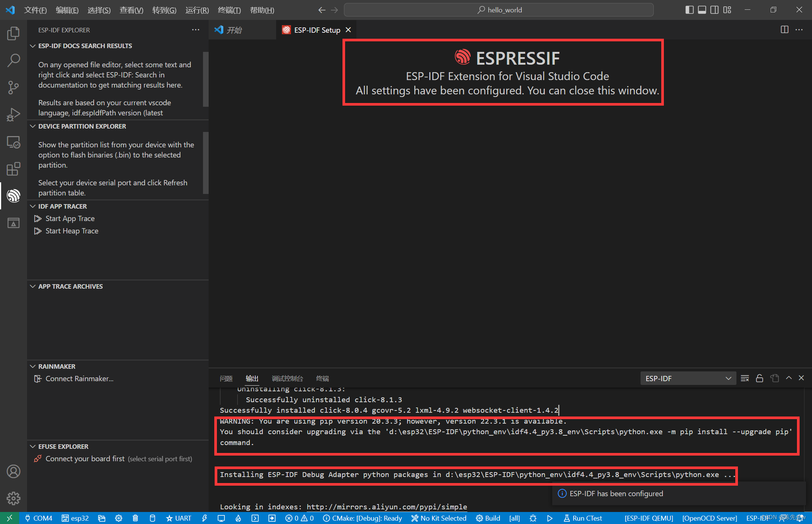Select the UART flash method
The image size is (812, 524).
[x=179, y=518]
